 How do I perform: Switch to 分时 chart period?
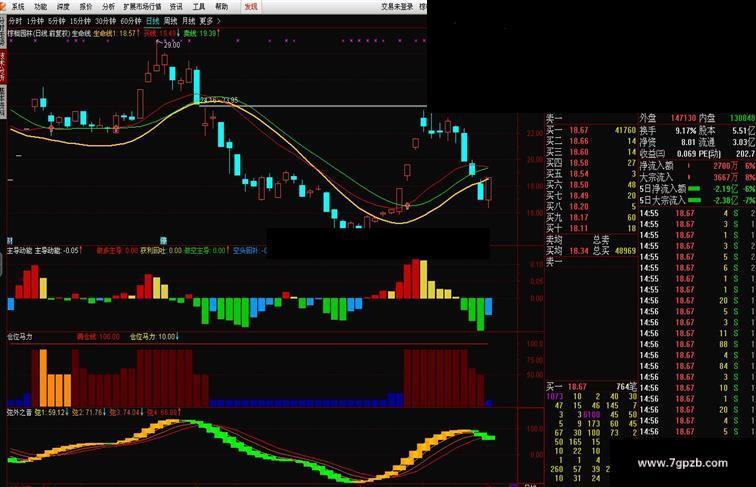15,21
